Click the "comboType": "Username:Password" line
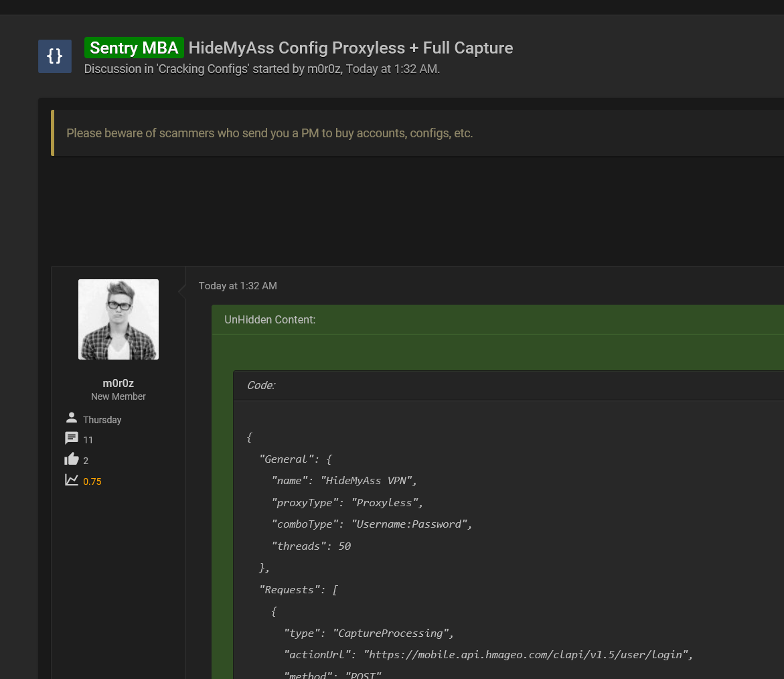Image resolution: width=784 pixels, height=679 pixels. pyautogui.click(x=372, y=524)
